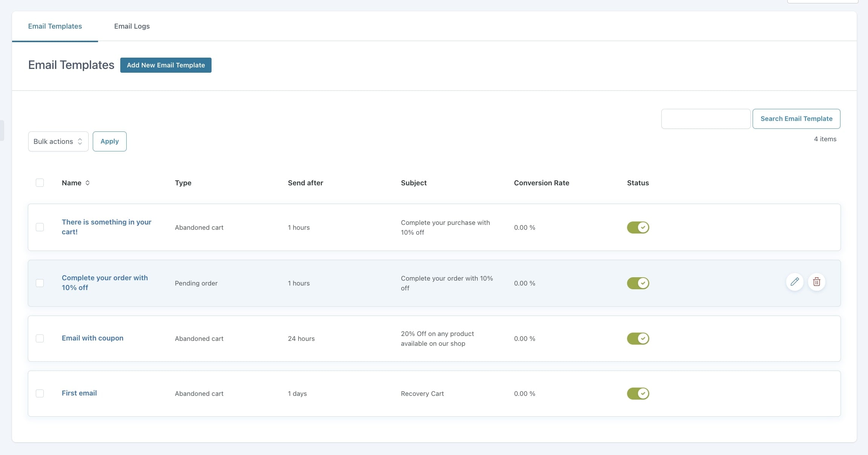Select the Email Templates tab
This screenshot has width=868, height=455.
[55, 26]
